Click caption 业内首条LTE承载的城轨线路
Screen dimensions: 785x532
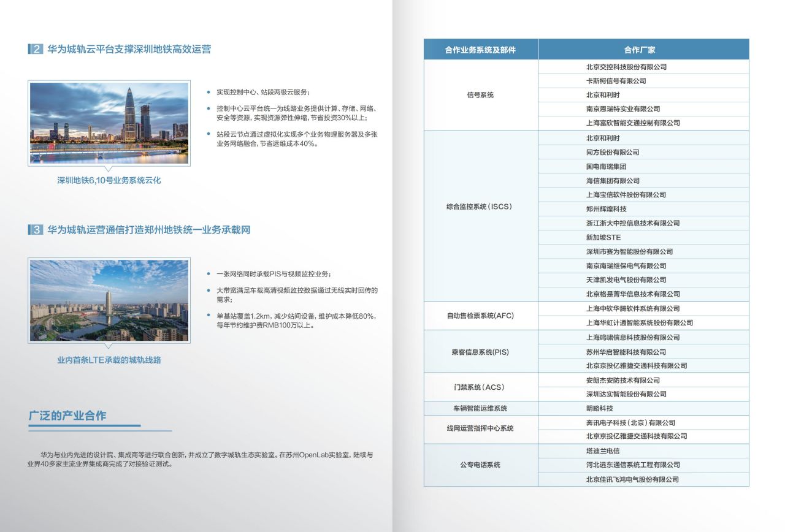click(109, 360)
